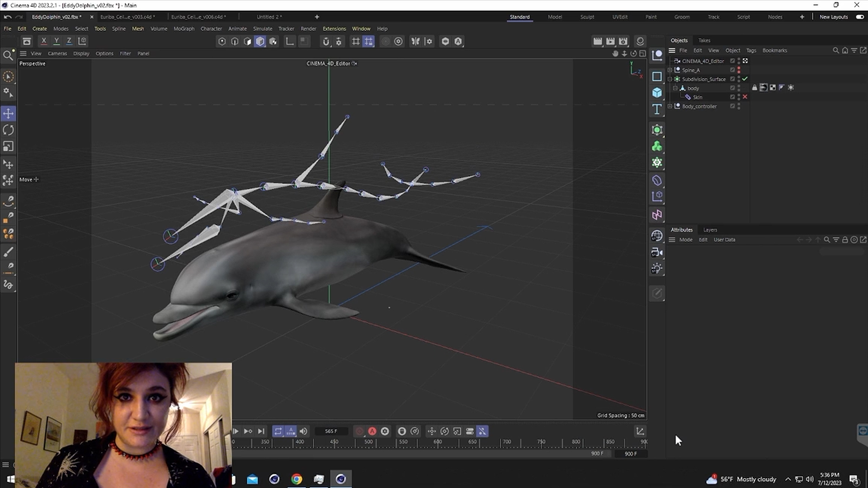Expand the Spine_A tree item

coord(670,70)
